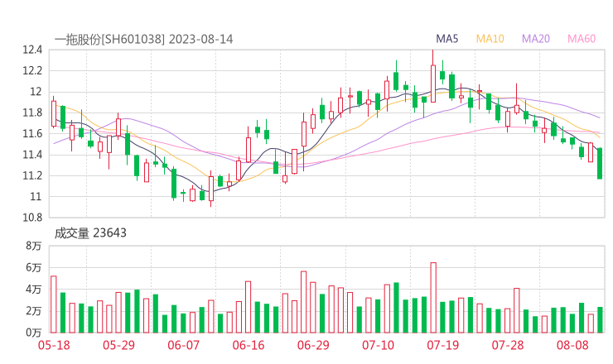Click the stock title 一拖股份[SH601038] 2023-08-14
Image resolution: width=613 pixels, height=364 pixels.
[143, 39]
